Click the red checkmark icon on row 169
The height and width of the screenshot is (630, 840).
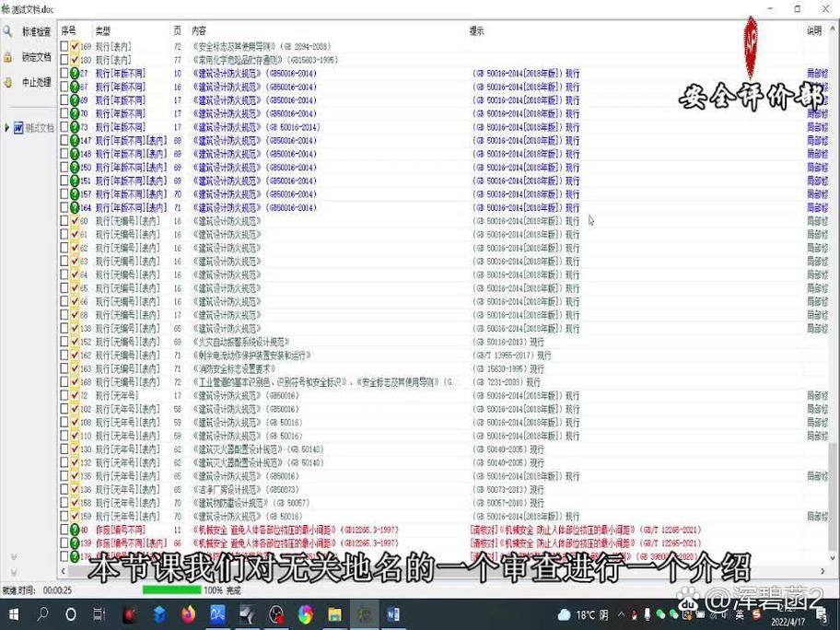(75, 46)
